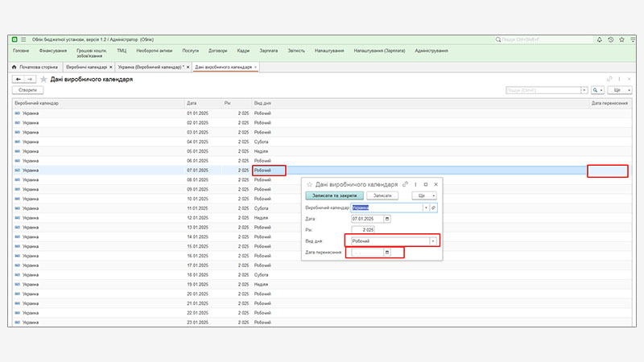Open the 'Ще' dropdown in dialog
This screenshot has height=362, width=644.
[425, 195]
